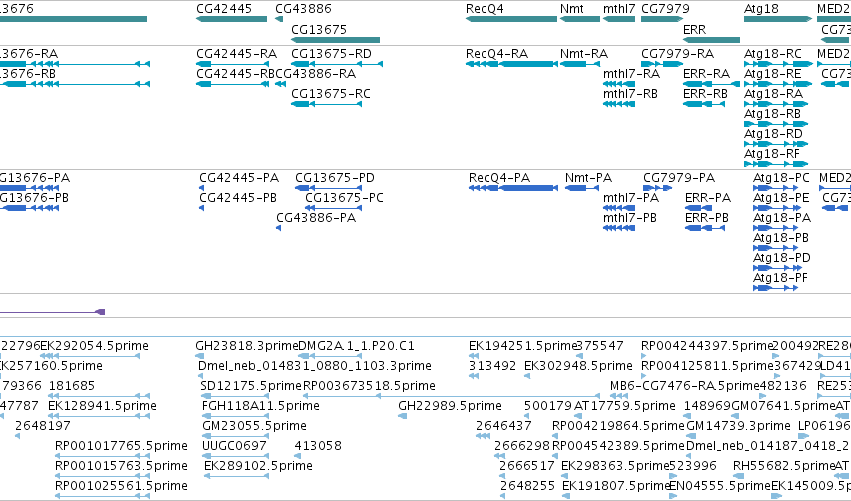Click the purple feature's arrow end
851x501 pixels.
coord(100,312)
